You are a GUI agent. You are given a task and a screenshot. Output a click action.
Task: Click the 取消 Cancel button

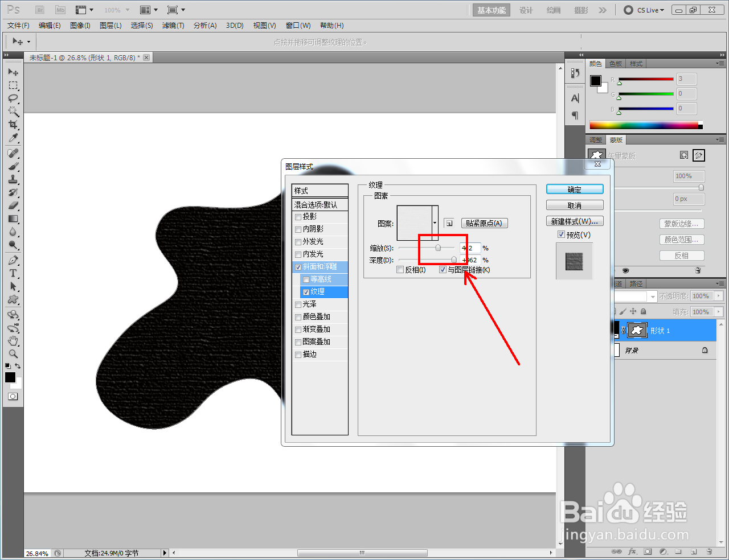tap(575, 205)
